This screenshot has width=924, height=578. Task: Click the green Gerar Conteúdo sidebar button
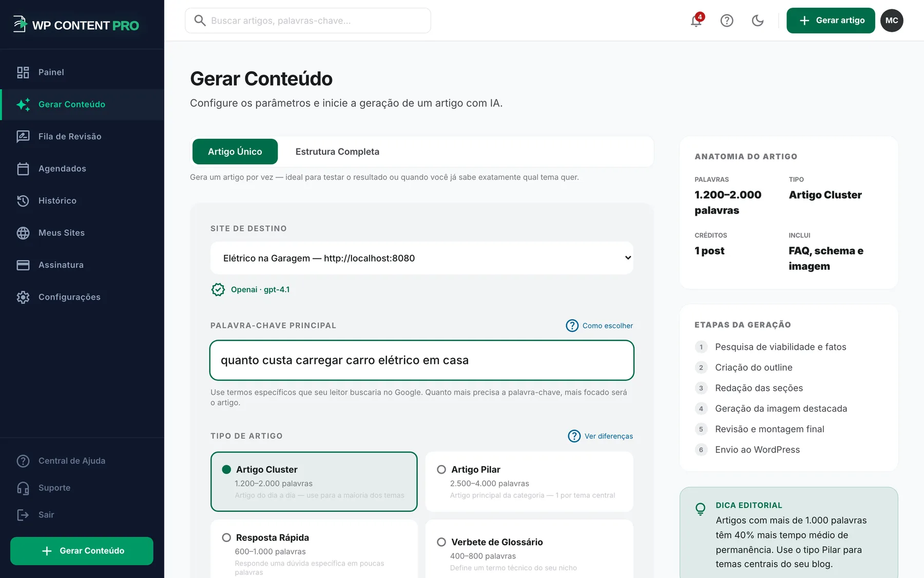click(82, 551)
